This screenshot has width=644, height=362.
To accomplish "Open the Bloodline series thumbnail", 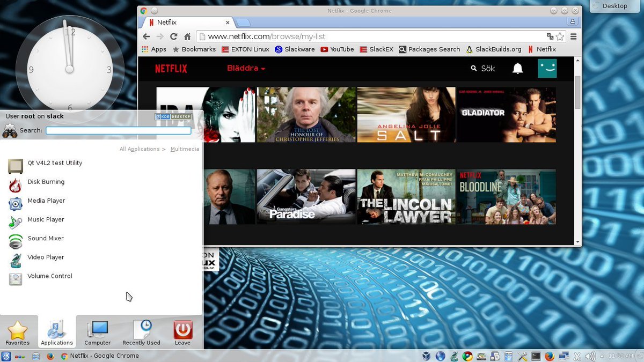I will pyautogui.click(x=507, y=197).
